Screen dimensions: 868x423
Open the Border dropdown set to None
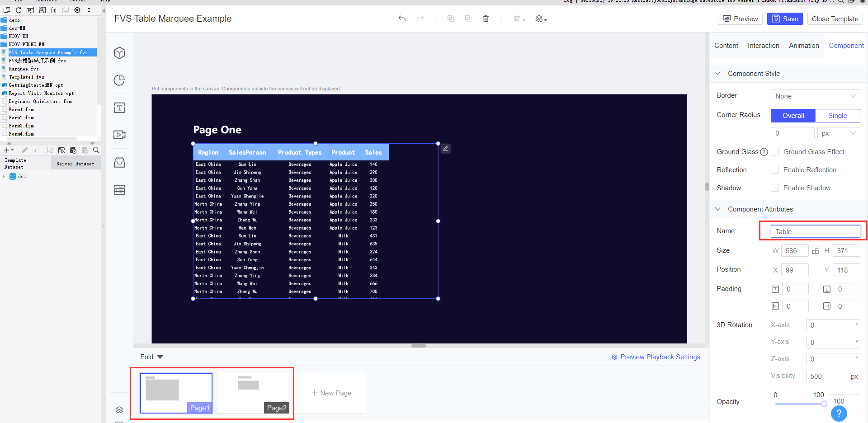tap(815, 95)
